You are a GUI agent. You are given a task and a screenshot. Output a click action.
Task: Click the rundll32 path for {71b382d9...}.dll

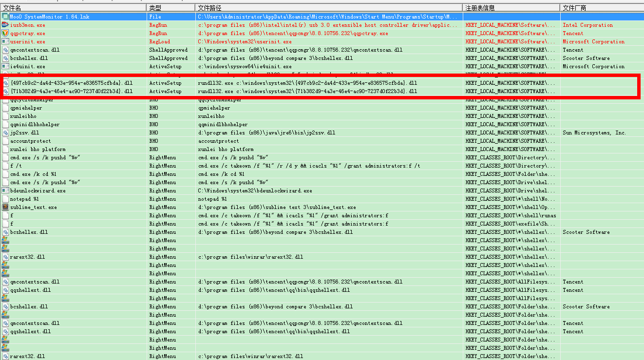[x=308, y=91]
